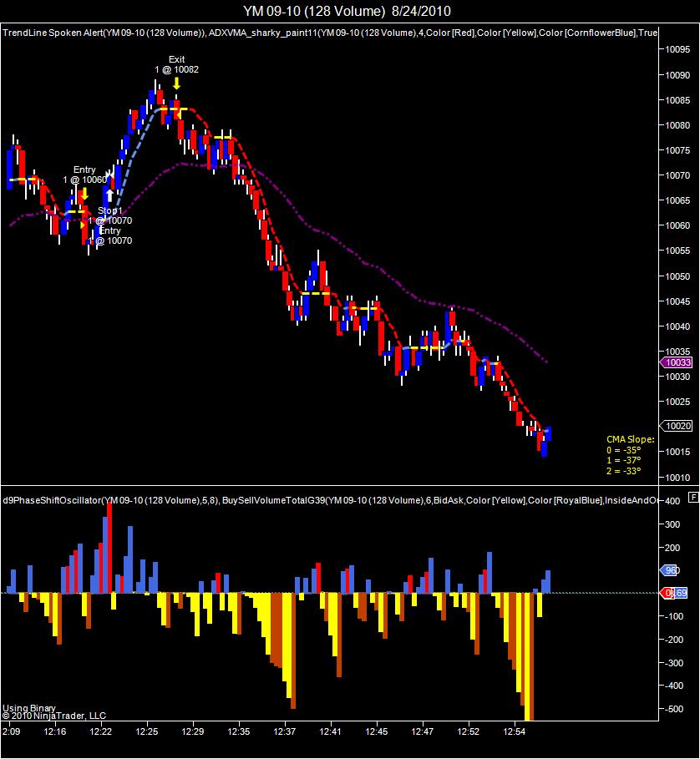
Task: Click the 300 oscillator axis label
Action: [673, 524]
